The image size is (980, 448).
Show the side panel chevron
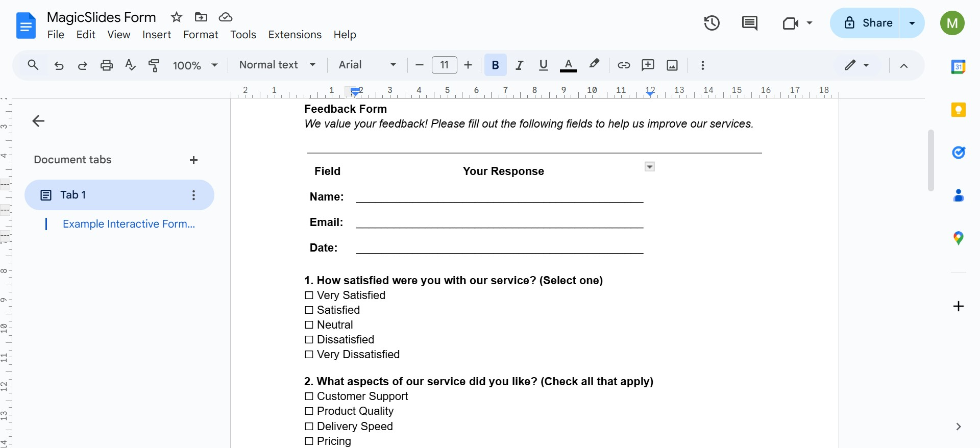click(959, 427)
